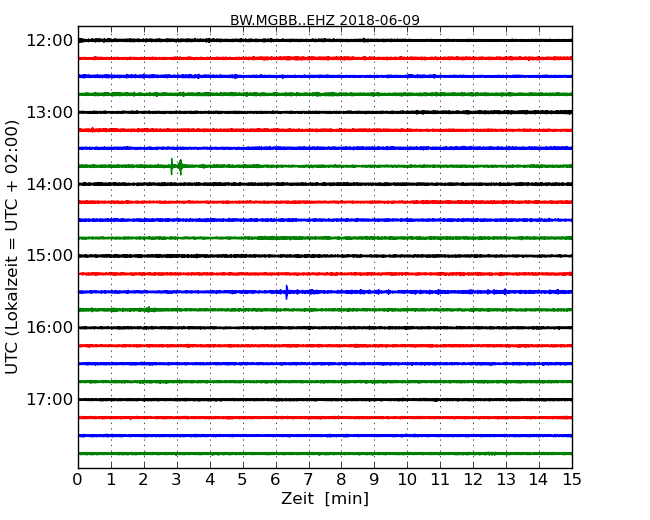
Task: Click the x-axis tick label 7
Action: (308, 480)
